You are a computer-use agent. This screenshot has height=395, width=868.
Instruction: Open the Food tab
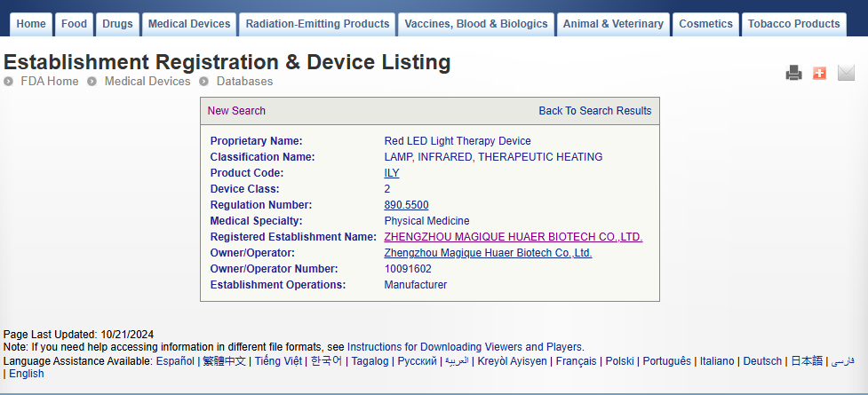click(74, 24)
